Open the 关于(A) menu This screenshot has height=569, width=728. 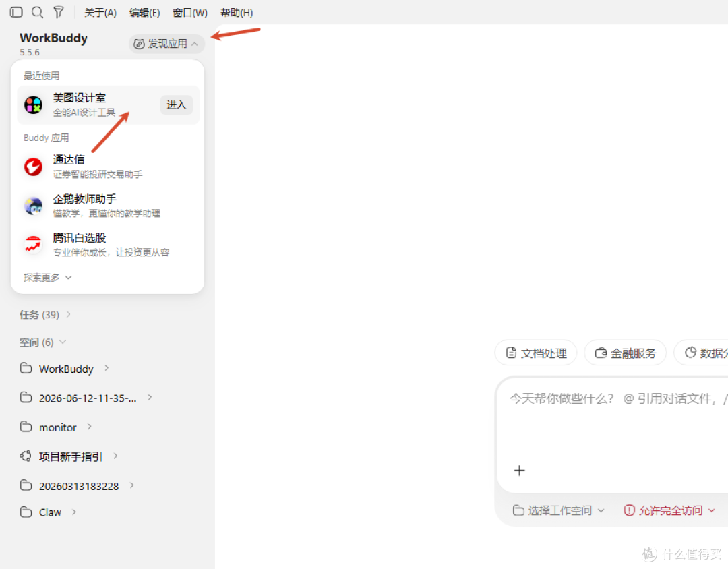tap(100, 13)
